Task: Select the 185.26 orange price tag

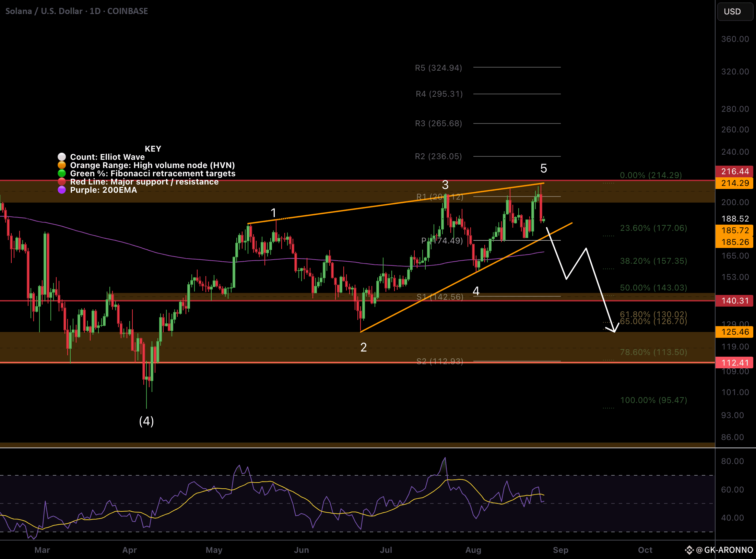Action: coord(734,242)
